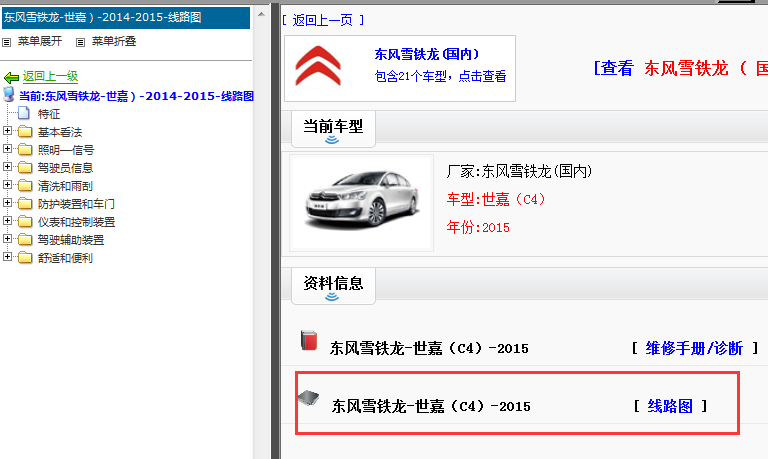Image resolution: width=768 pixels, height=459 pixels.
Task: Click the 厂家:东风雪铁龙(国内) text
Action: click(x=520, y=171)
